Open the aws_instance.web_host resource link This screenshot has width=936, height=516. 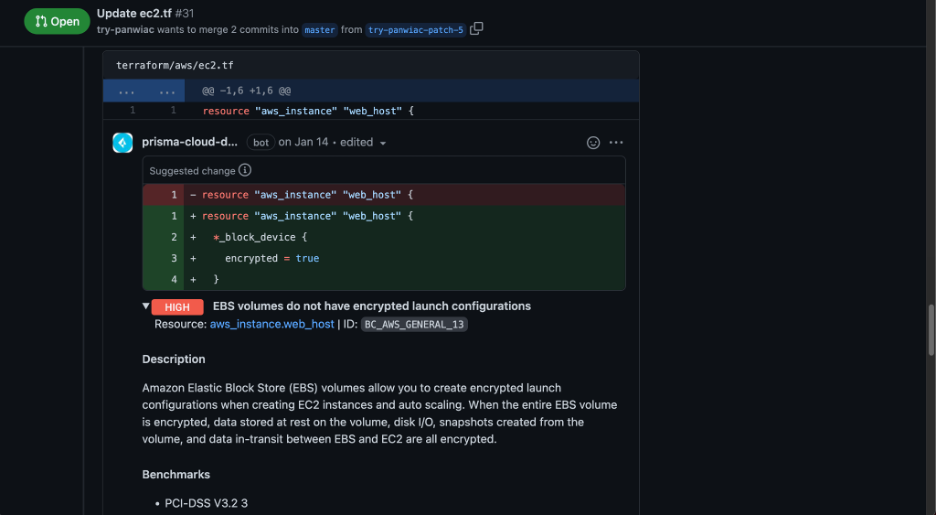tap(272, 324)
